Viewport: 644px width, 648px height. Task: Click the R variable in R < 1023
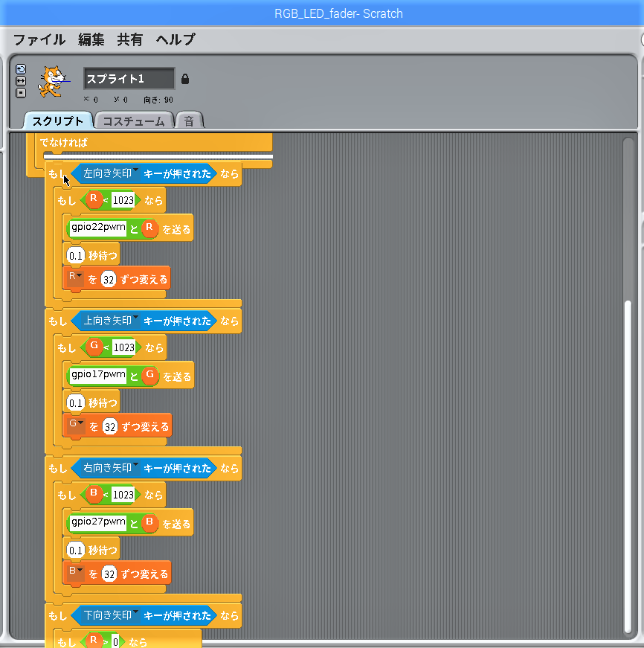point(94,200)
